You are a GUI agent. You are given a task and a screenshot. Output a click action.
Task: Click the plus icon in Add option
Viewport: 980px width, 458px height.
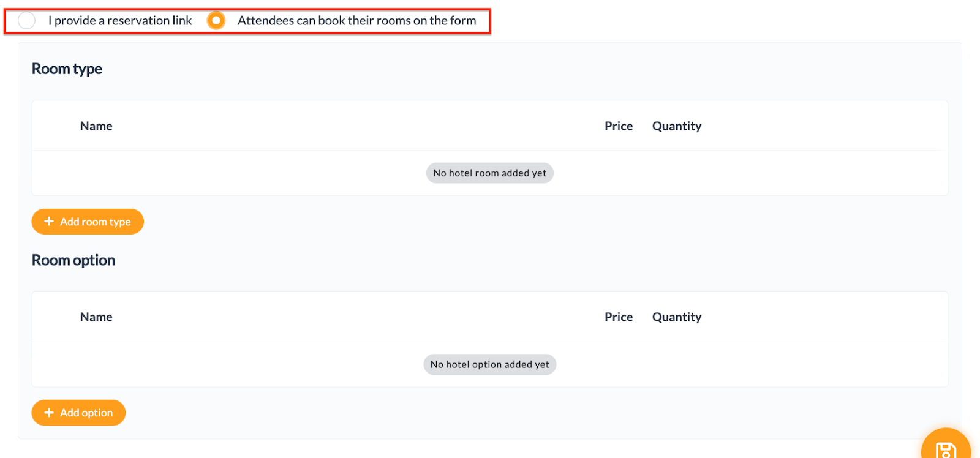point(49,413)
